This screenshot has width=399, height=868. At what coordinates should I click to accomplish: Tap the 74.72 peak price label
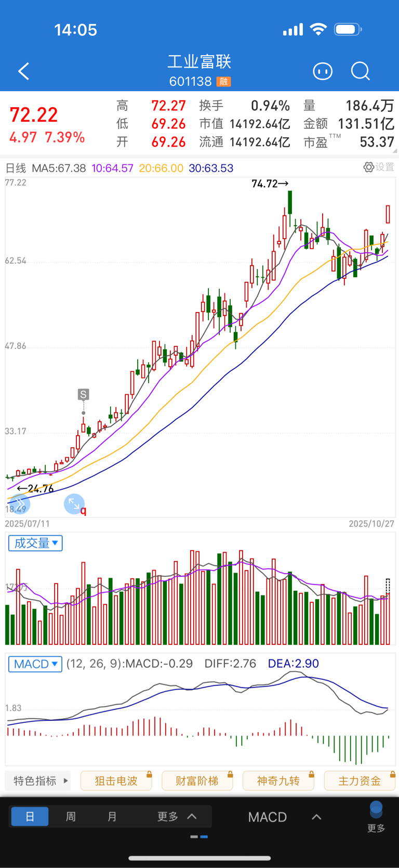[270, 184]
